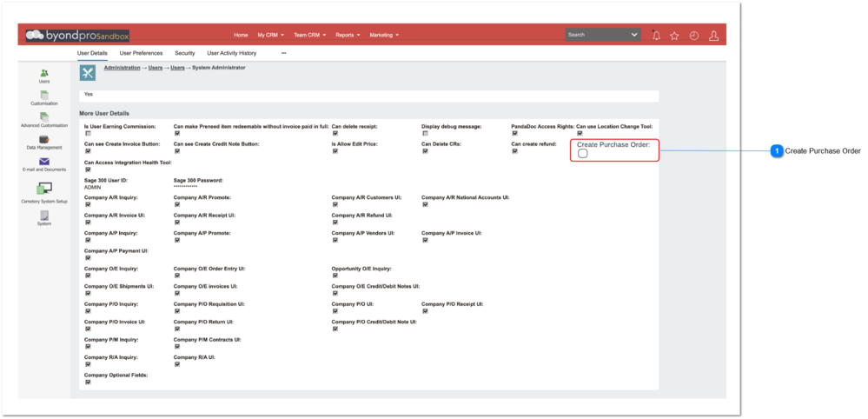Toggle Company A/P Payment UI checkbox

[88, 258]
